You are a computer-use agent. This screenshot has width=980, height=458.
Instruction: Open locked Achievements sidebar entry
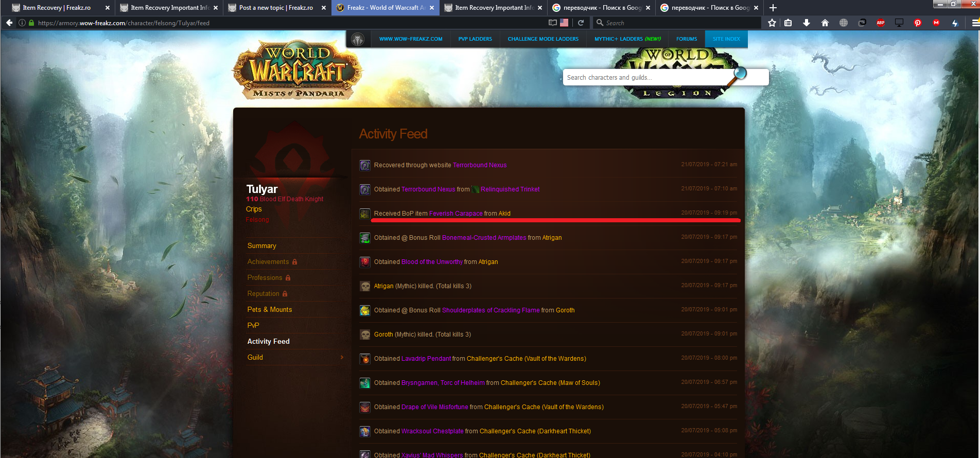coord(272,262)
